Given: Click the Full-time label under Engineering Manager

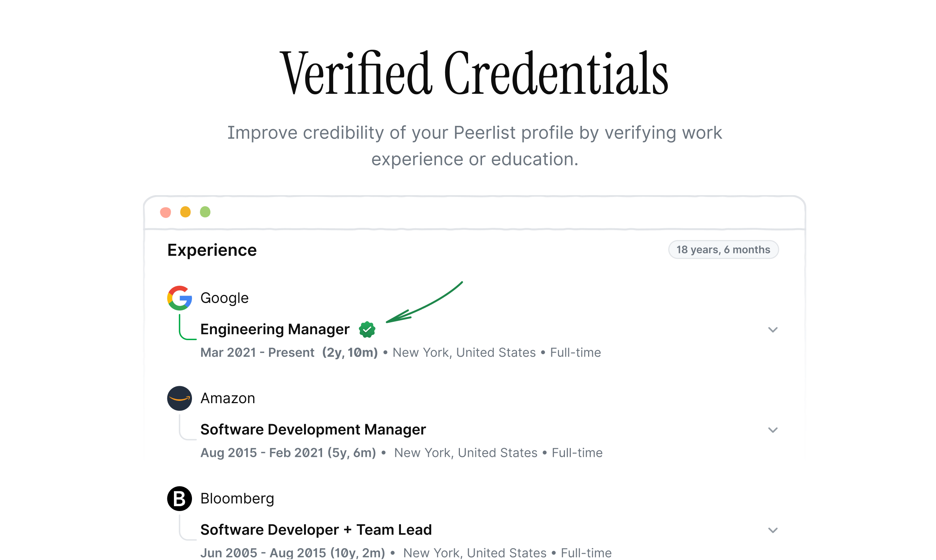Looking at the screenshot, I should (x=576, y=353).
